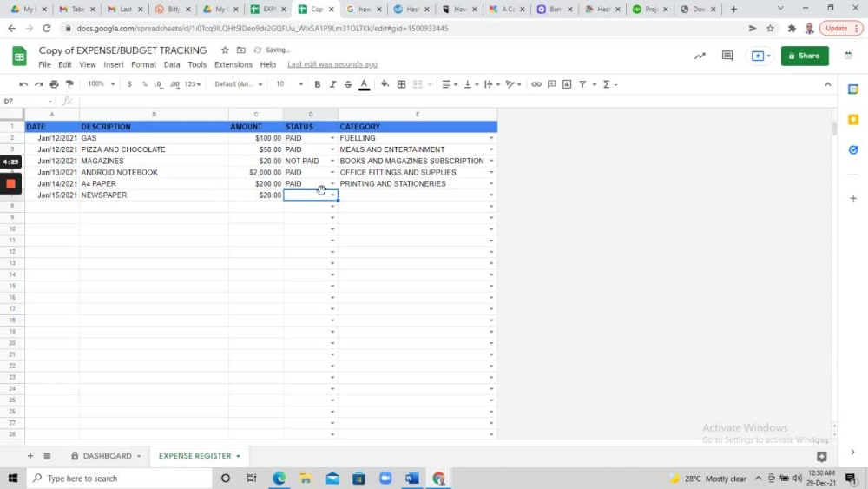Open horizontal align options

pos(449,84)
